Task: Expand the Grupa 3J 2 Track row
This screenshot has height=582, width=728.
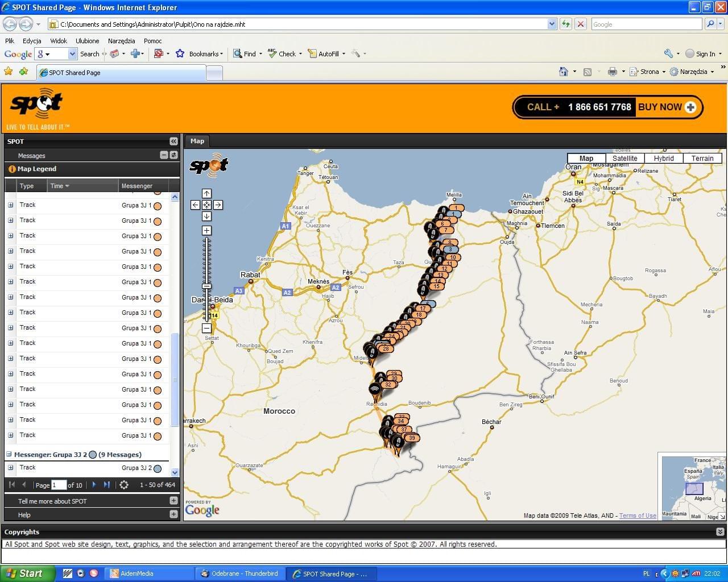Action: coord(10,467)
